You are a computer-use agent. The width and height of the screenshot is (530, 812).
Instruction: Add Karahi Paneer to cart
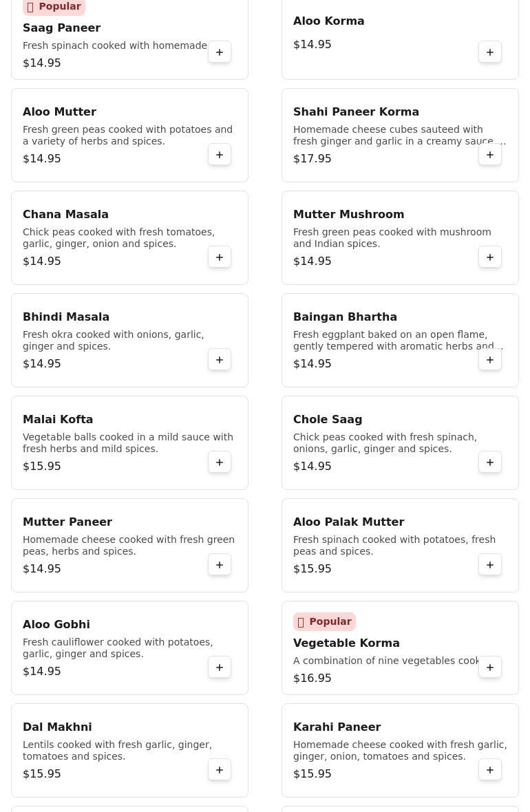(490, 770)
